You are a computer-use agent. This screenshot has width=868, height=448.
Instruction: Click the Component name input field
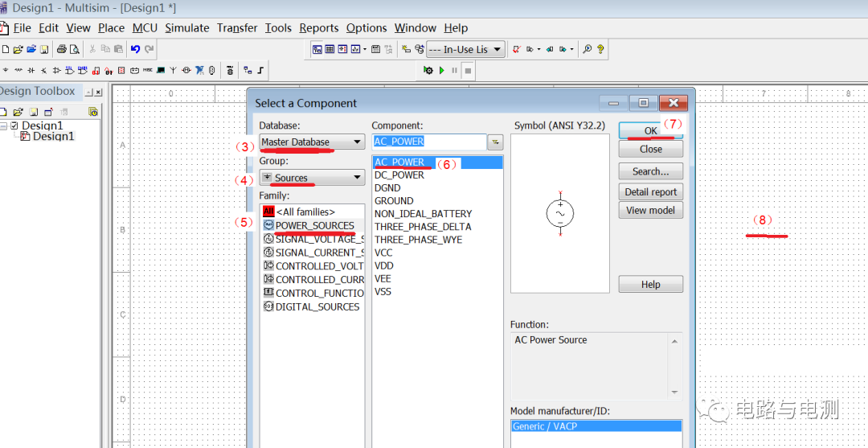[429, 142]
